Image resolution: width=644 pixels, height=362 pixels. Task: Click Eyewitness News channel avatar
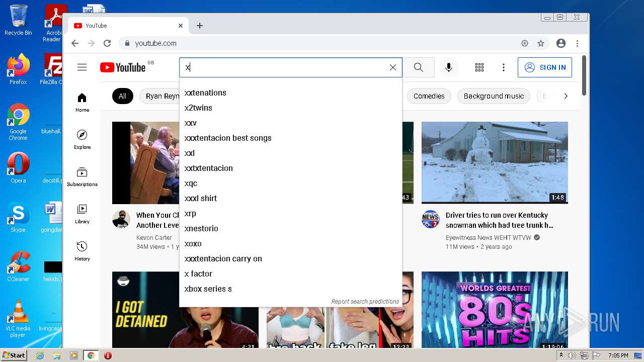pos(431,220)
